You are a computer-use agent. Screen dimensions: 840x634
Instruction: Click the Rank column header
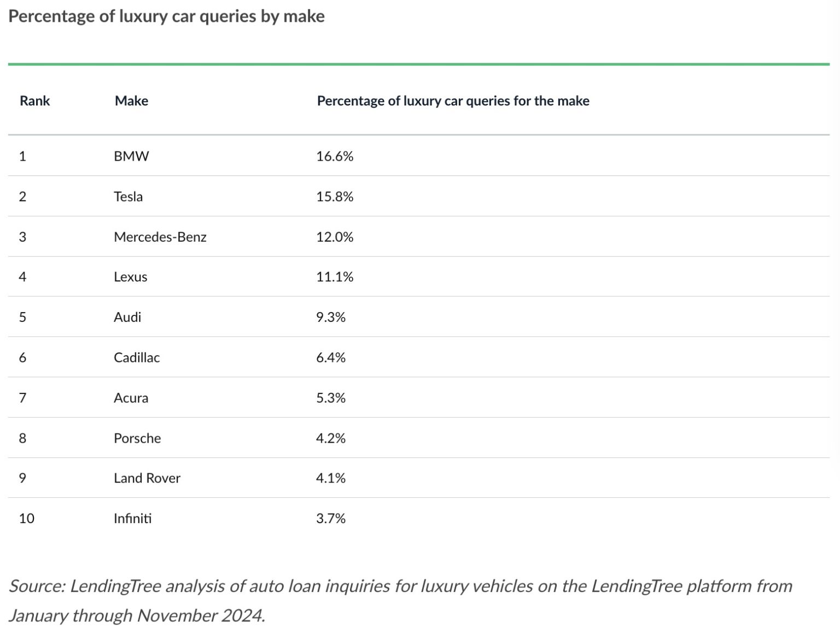click(x=34, y=101)
